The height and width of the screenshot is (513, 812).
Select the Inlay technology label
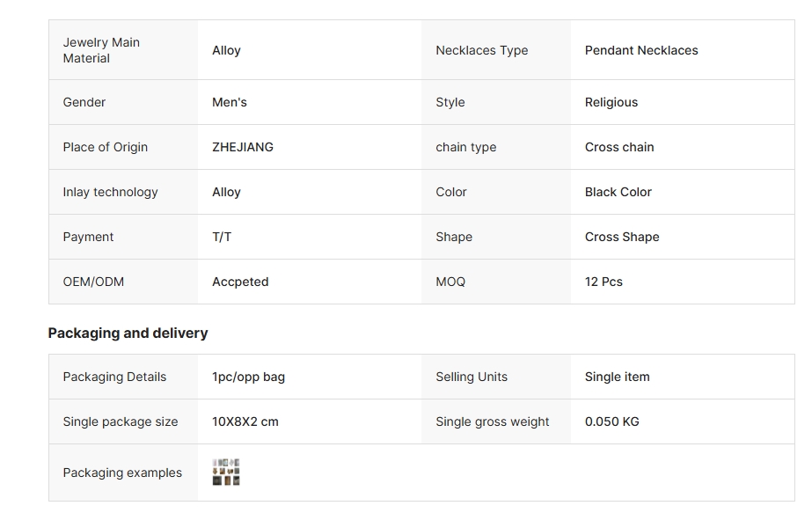click(110, 192)
